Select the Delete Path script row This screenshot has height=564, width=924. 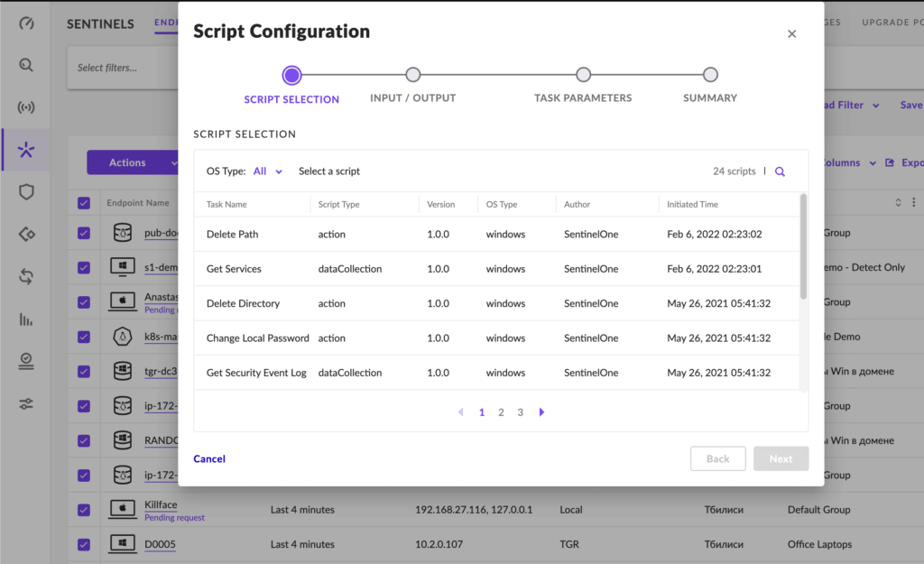click(496, 235)
